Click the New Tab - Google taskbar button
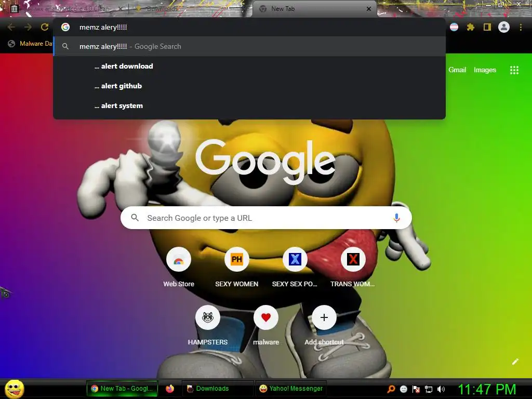The height and width of the screenshot is (399, 532). (122, 389)
